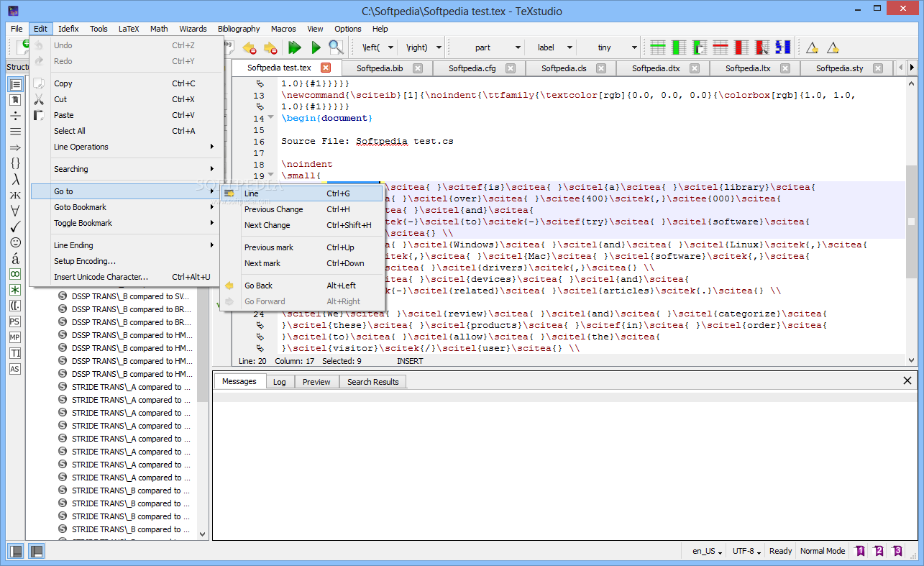Open the TI (TikZ) commands panel
Screen dimensions: 924x566
tap(15, 353)
